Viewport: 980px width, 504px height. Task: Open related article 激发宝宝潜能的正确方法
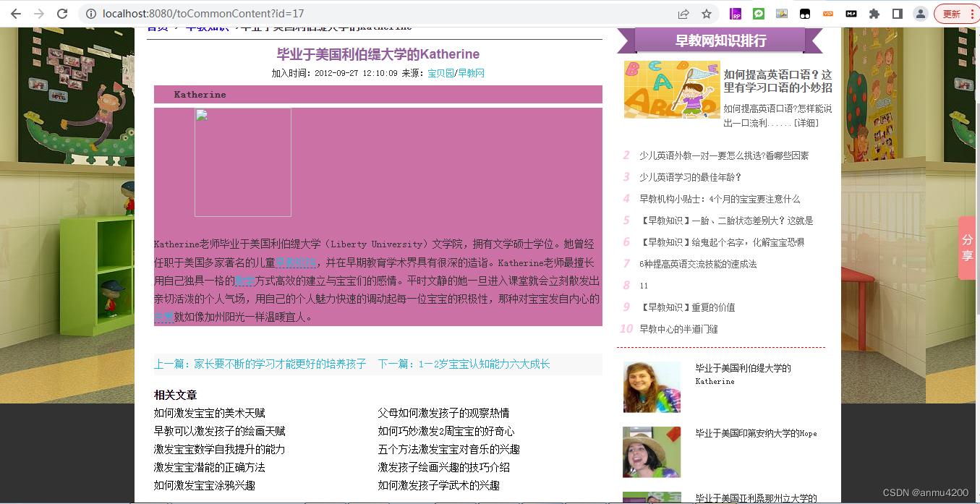(x=210, y=467)
